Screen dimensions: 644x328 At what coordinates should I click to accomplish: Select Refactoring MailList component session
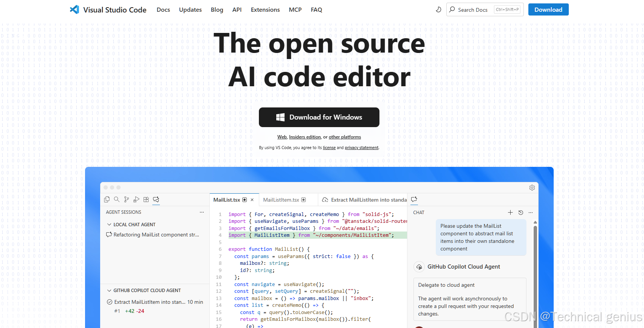(153, 235)
